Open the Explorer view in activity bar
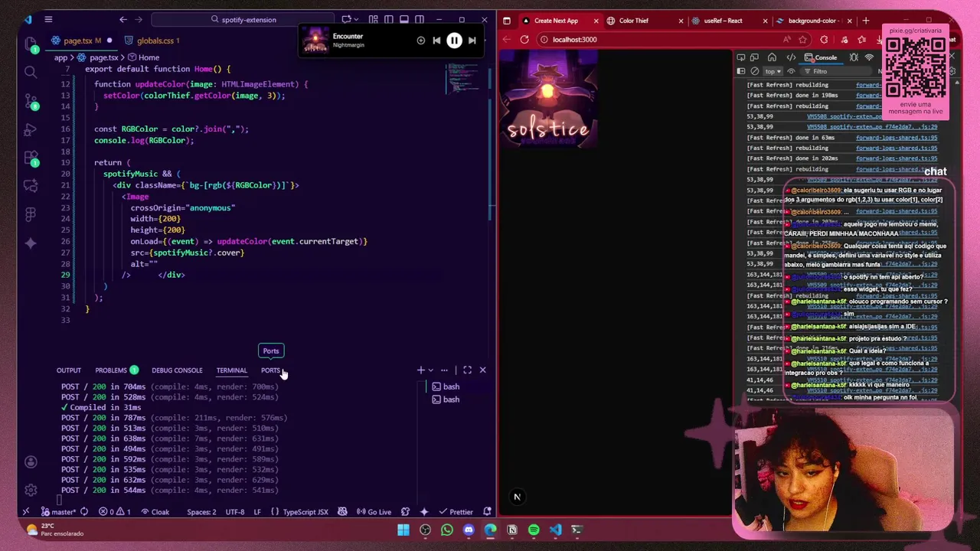Image resolution: width=980 pixels, height=551 pixels. tap(31, 44)
